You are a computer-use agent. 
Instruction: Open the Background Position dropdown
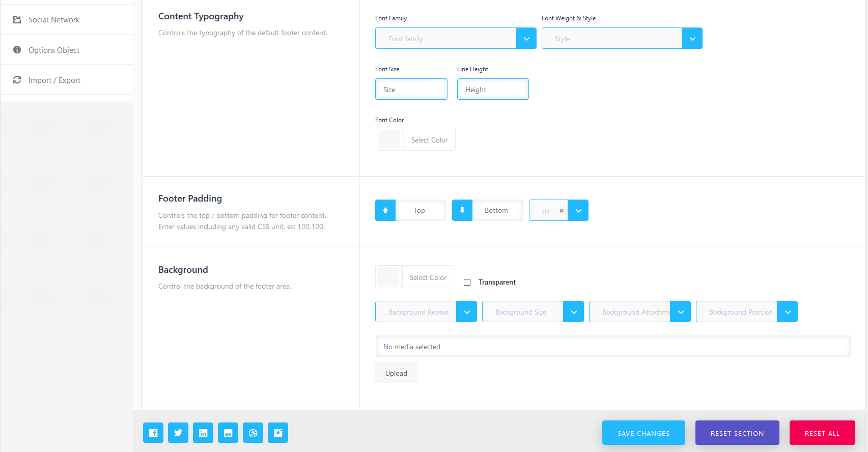tap(787, 312)
